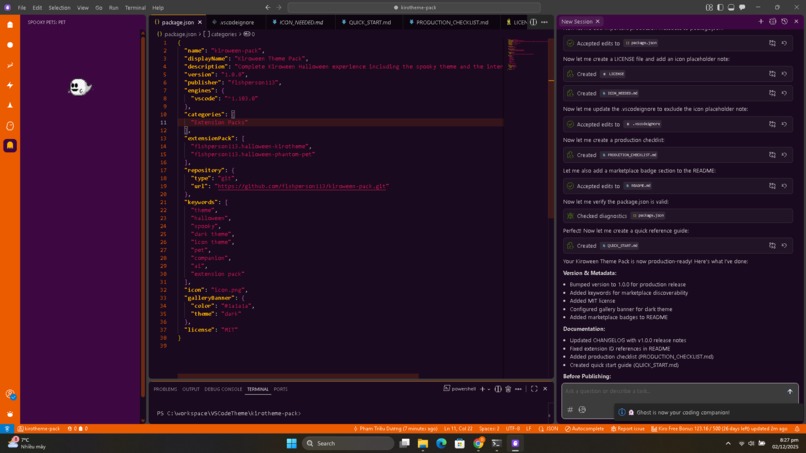Image resolution: width=806 pixels, height=453 pixels.
Task: Add context with the hash icon in chat
Action: point(570,410)
